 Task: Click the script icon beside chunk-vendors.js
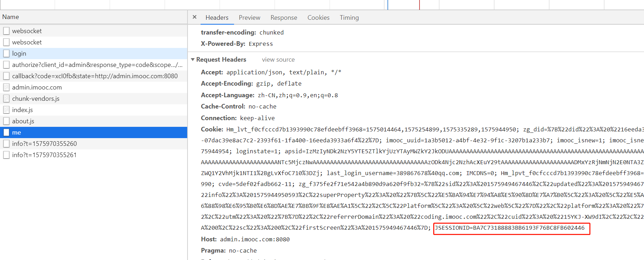click(x=6, y=99)
